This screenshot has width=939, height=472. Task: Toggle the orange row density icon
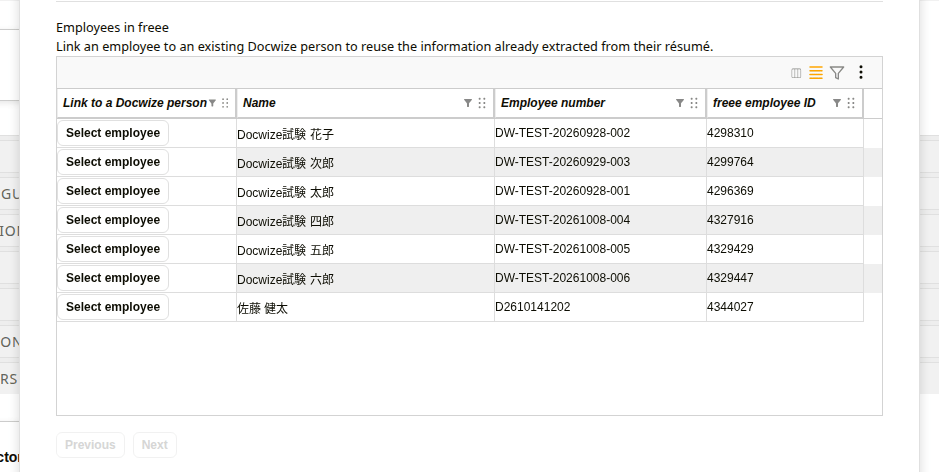click(x=816, y=72)
